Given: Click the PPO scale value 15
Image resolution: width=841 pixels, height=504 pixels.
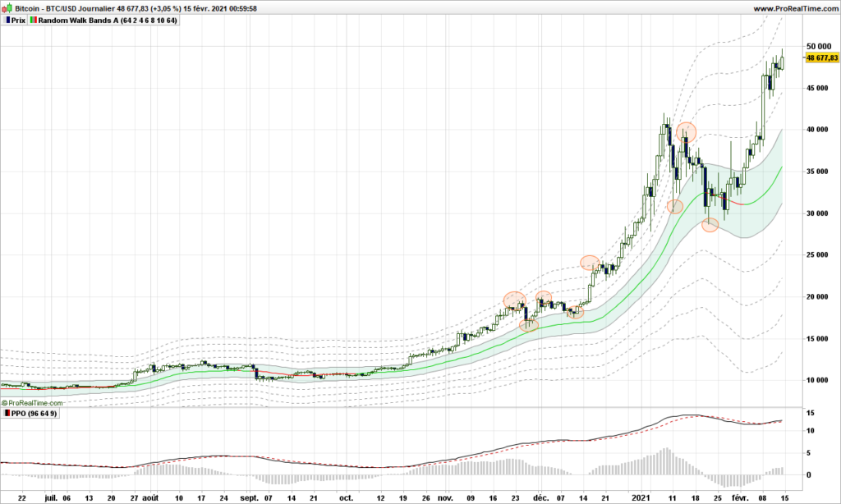Looking at the screenshot, I should click(811, 413).
